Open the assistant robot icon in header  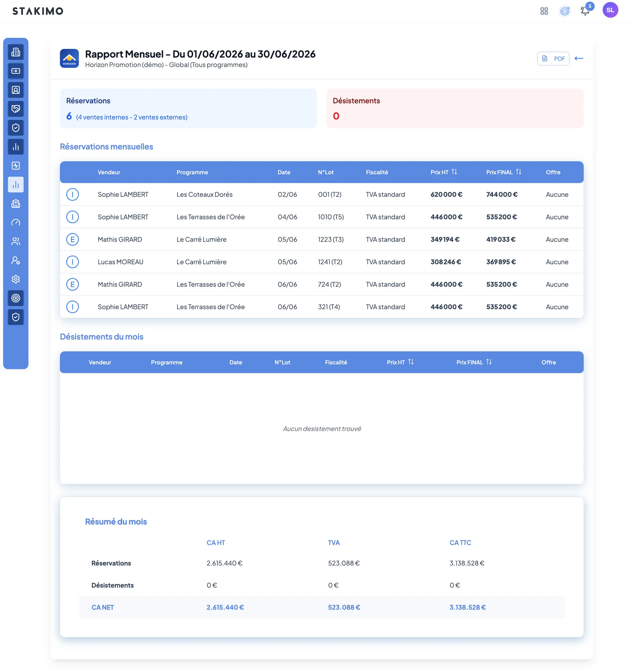click(565, 11)
